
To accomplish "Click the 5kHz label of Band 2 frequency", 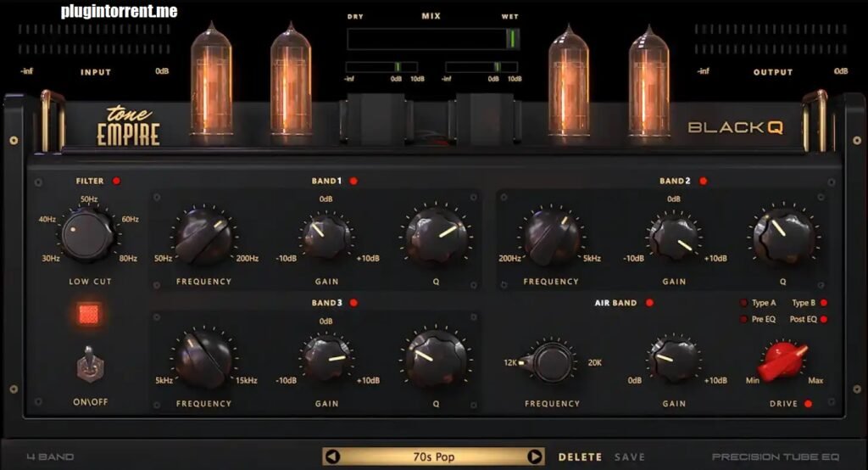I will point(592,258).
